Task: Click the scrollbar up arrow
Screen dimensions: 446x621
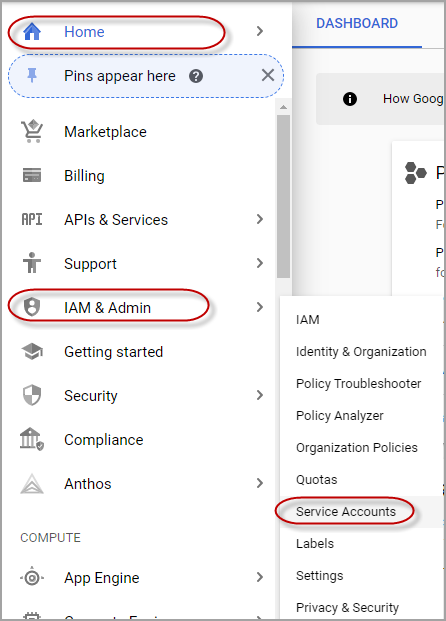Action: pos(283,107)
